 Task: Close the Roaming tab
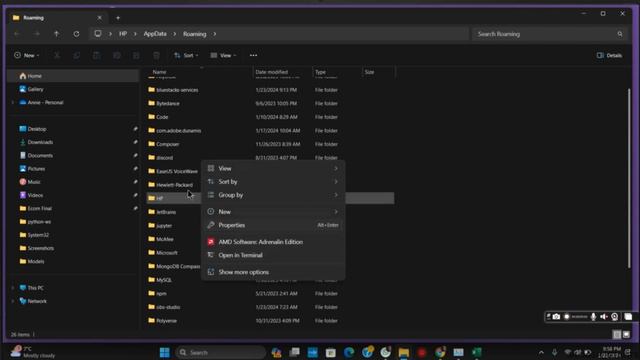(x=100, y=18)
